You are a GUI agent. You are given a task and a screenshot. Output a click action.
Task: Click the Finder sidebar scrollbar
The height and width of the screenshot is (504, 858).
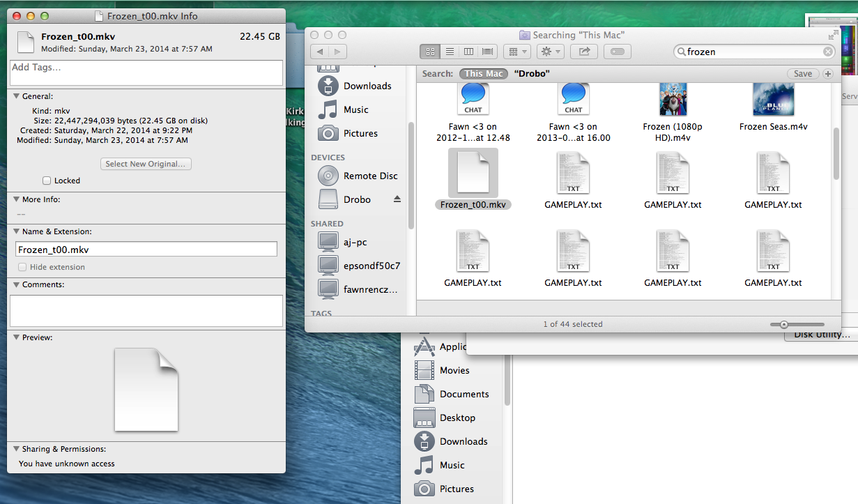(411, 175)
